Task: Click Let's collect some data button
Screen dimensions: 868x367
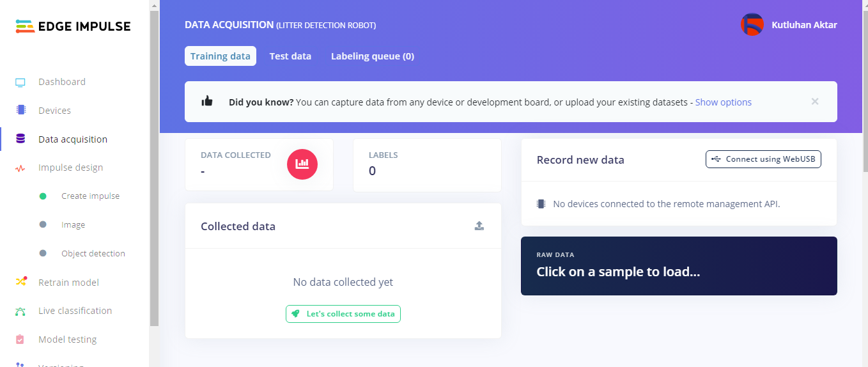Action: pyautogui.click(x=343, y=314)
